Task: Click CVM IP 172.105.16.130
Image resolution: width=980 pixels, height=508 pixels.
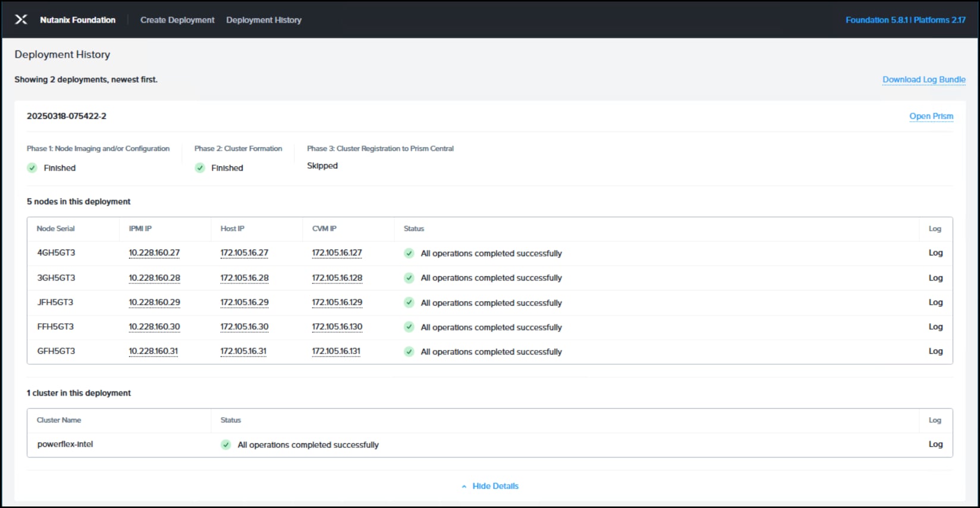Action: point(337,327)
